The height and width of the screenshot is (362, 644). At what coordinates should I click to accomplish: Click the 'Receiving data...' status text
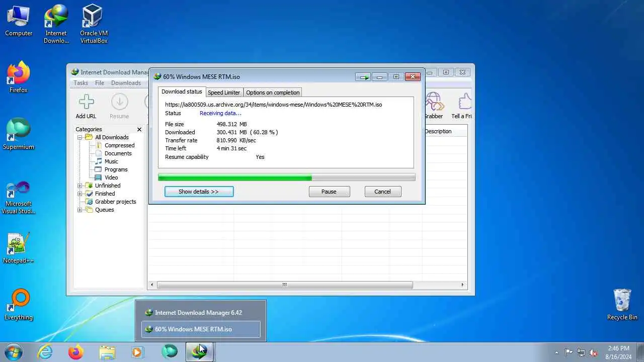pyautogui.click(x=220, y=113)
